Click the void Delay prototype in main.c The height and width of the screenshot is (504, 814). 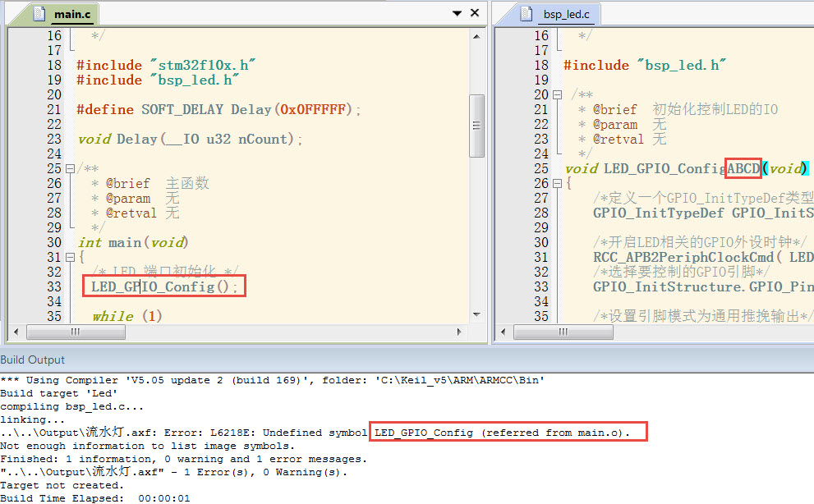[x=190, y=139]
